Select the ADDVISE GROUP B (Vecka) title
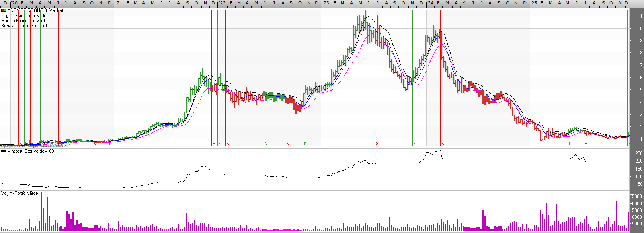The image size is (644, 233). 35,10
